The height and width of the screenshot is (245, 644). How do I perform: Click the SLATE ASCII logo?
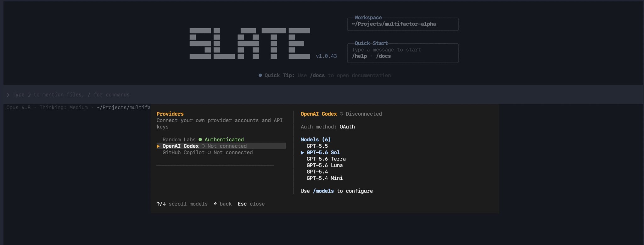[x=250, y=43]
